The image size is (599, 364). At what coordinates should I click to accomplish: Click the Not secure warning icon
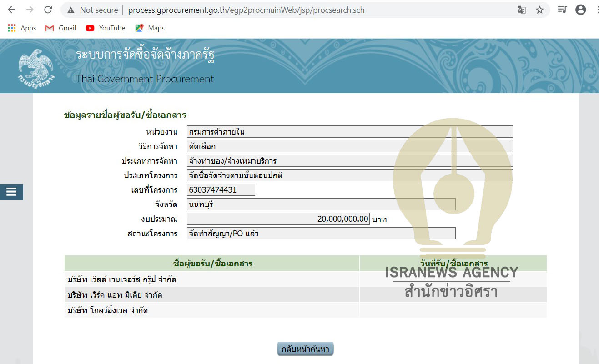70,10
